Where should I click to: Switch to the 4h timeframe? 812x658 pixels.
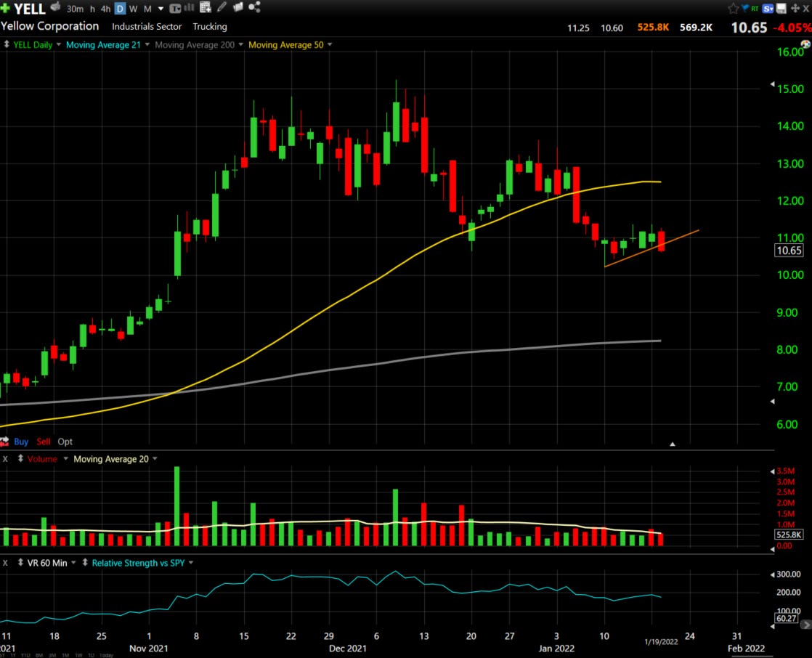point(105,9)
